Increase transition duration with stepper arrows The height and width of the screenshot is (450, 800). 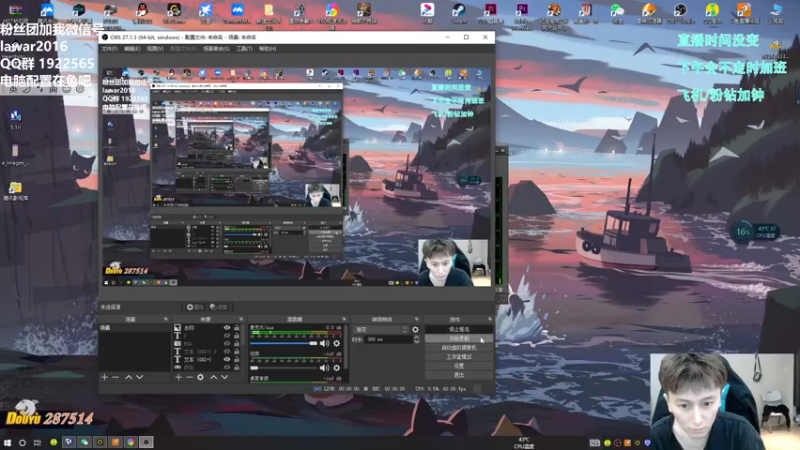[416, 339]
